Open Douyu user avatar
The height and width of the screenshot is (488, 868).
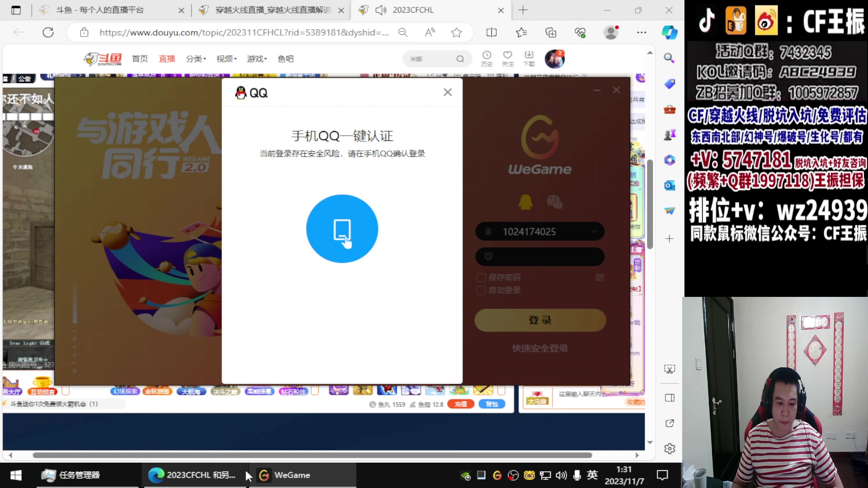point(554,59)
